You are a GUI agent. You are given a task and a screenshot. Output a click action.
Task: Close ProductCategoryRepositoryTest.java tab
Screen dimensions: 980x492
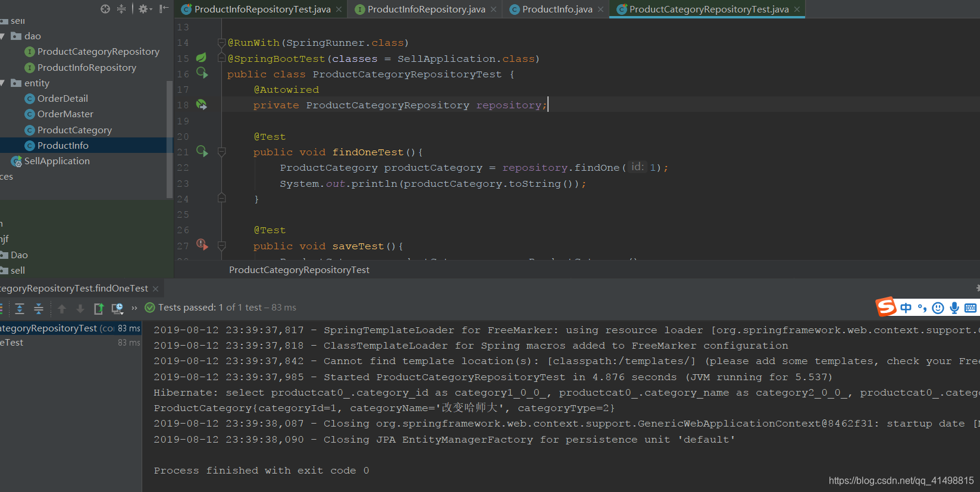797,9
